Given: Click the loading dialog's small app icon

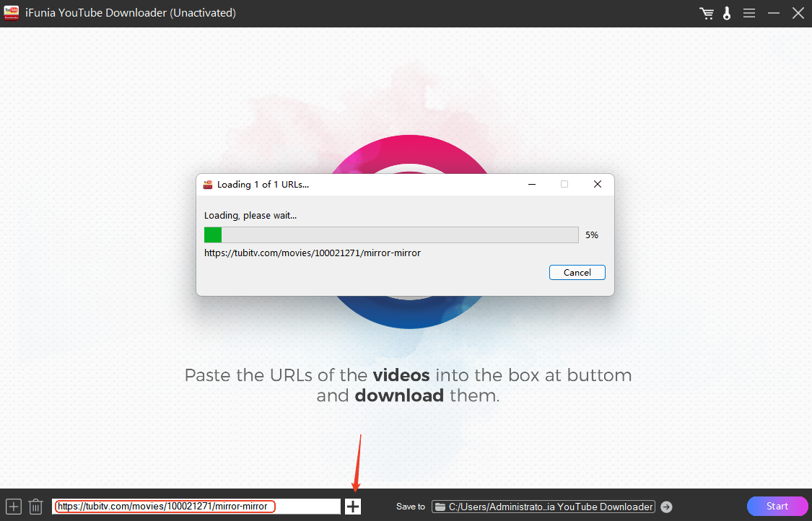Looking at the screenshot, I should [x=208, y=184].
